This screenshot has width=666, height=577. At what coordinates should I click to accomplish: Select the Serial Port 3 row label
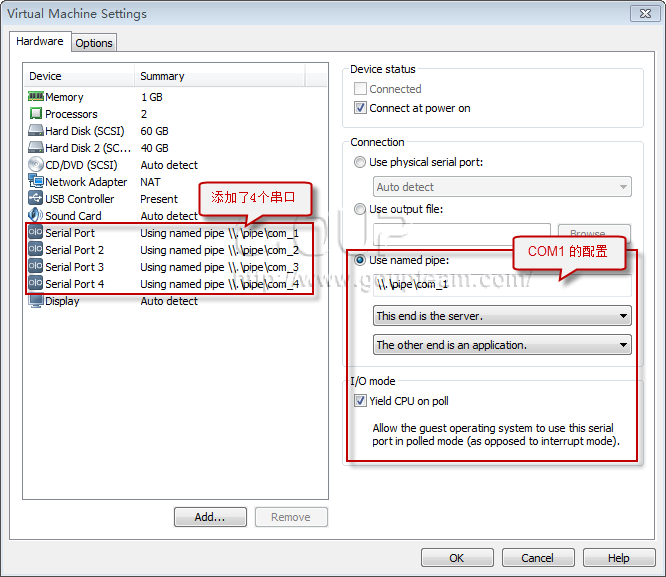pos(75,267)
